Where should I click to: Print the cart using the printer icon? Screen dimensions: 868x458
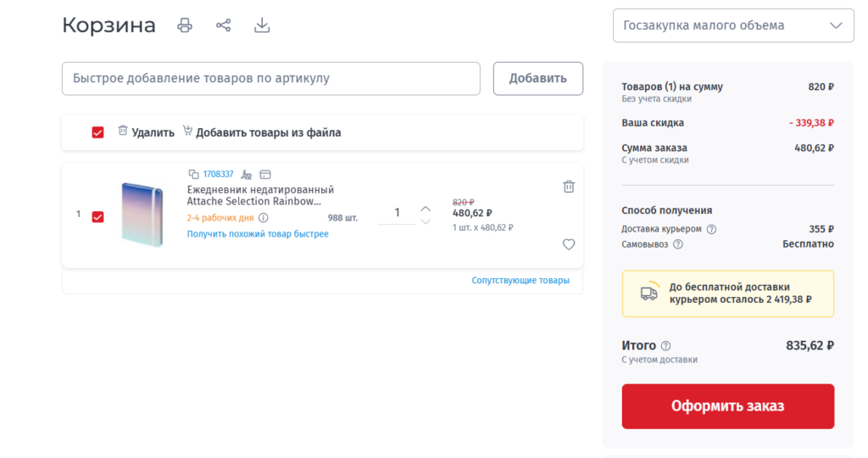click(x=185, y=25)
